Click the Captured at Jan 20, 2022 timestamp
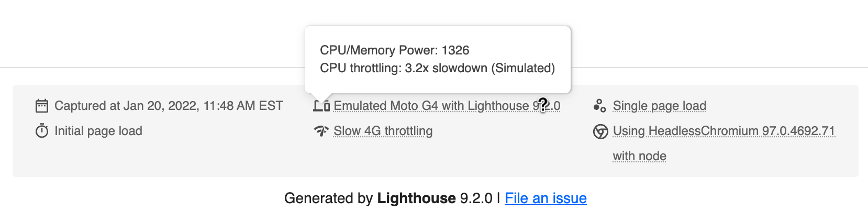The image size is (868, 223). point(169,106)
